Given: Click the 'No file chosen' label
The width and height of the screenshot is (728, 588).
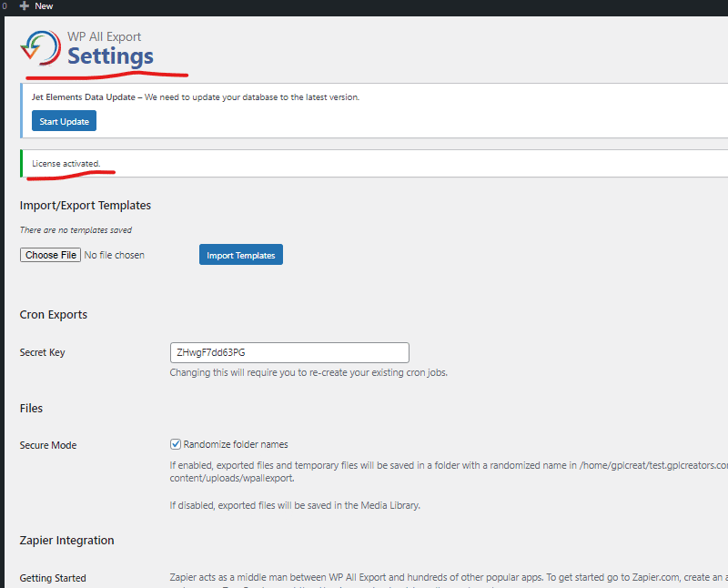Looking at the screenshot, I should point(115,255).
